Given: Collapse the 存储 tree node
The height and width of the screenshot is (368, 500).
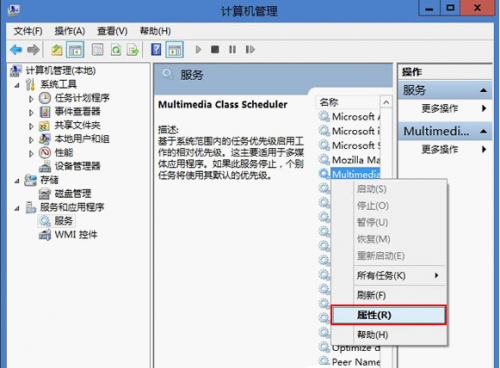Looking at the screenshot, I should pos(17,181).
